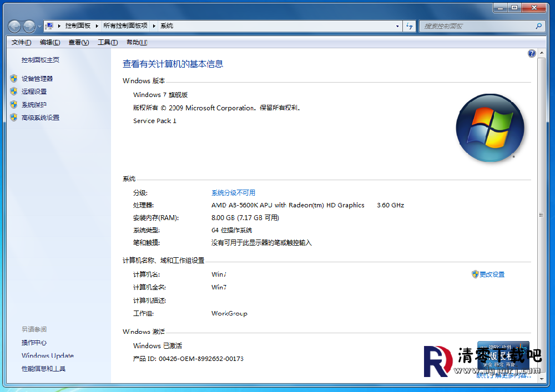Open 设备管理器 link
The image size is (555, 392).
pyautogui.click(x=37, y=79)
